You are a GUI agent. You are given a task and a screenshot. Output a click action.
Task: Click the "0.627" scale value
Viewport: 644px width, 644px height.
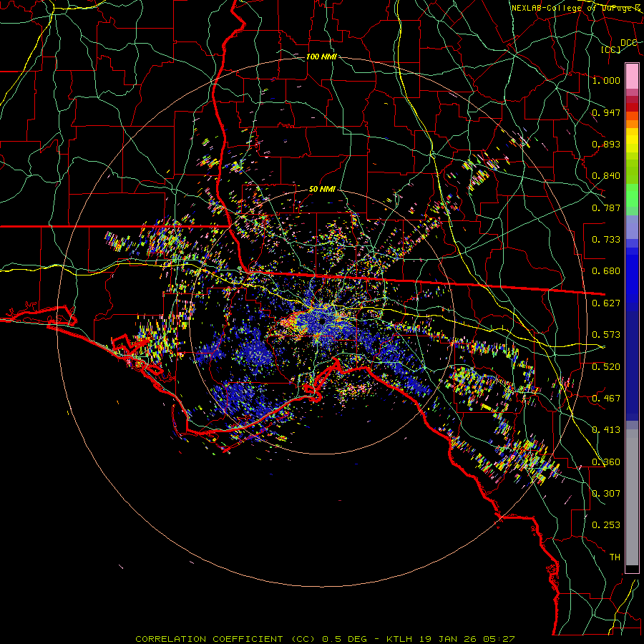click(606, 303)
